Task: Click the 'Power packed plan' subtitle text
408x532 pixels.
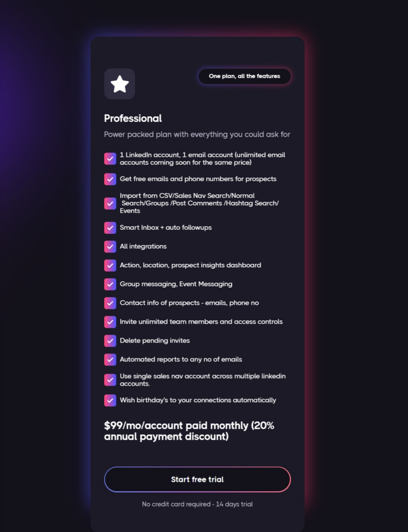Action: click(x=197, y=135)
